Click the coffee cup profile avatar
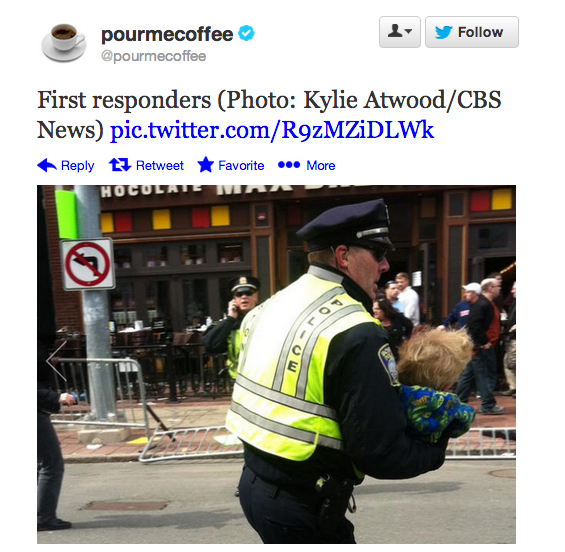The image size is (565, 552). tap(64, 43)
